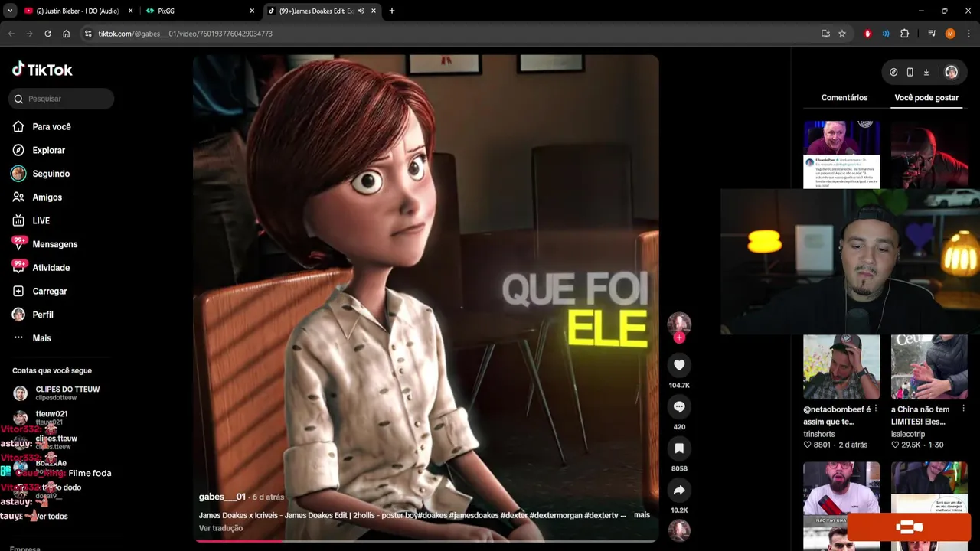Open the @netaobombeef video thumbnail
980x551 pixels.
click(x=841, y=367)
